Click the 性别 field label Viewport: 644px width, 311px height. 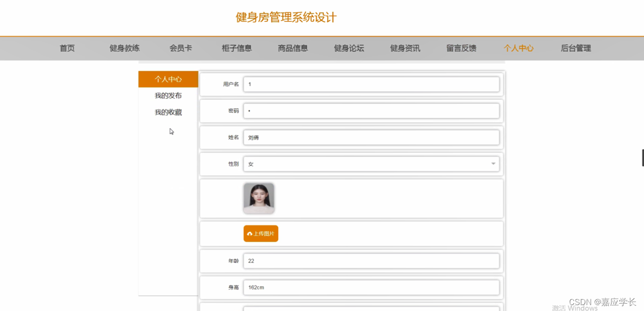pos(233,164)
